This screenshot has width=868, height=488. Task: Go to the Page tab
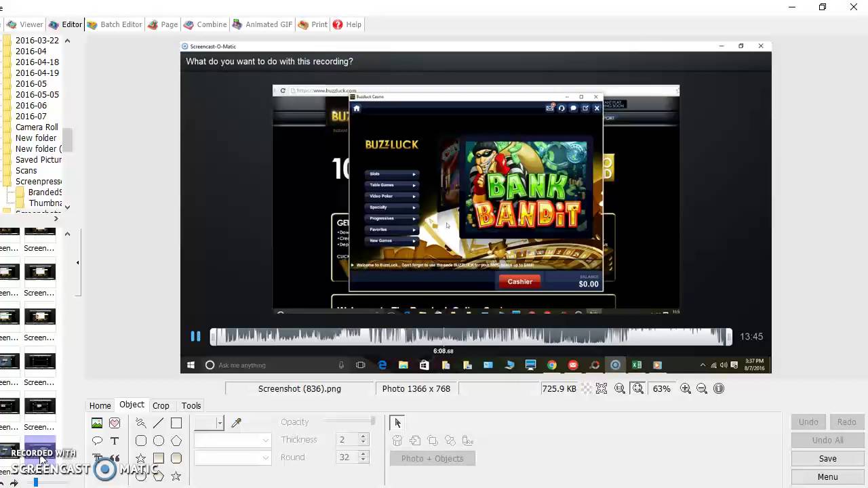163,24
